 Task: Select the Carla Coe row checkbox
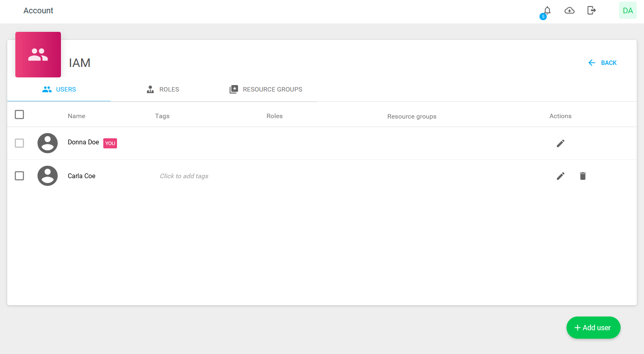pos(19,176)
